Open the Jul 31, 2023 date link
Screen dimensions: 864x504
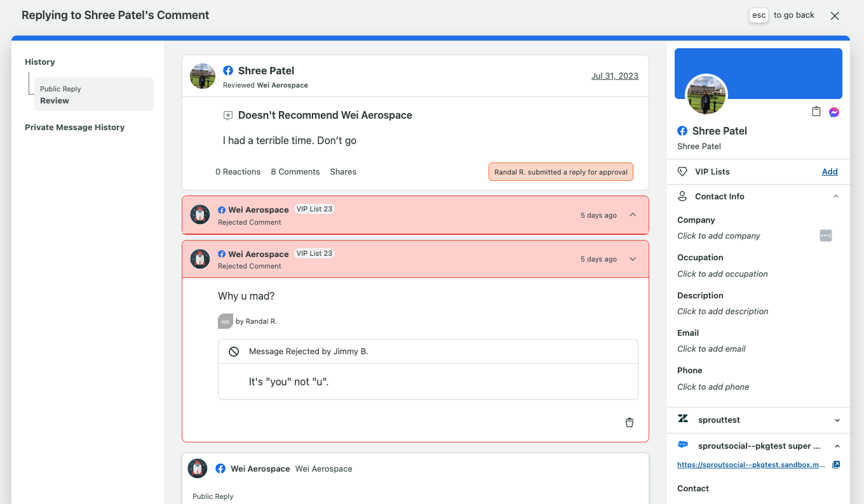coord(615,76)
